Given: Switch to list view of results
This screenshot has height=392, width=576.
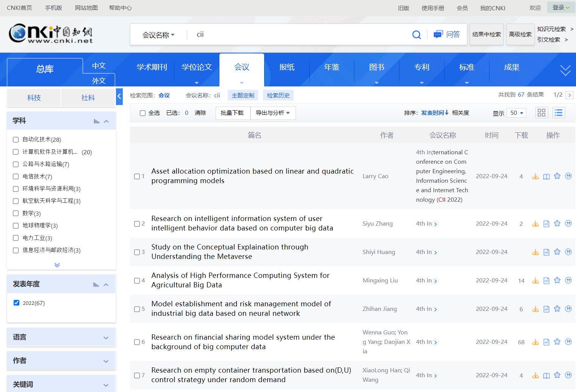Looking at the screenshot, I should (558, 113).
